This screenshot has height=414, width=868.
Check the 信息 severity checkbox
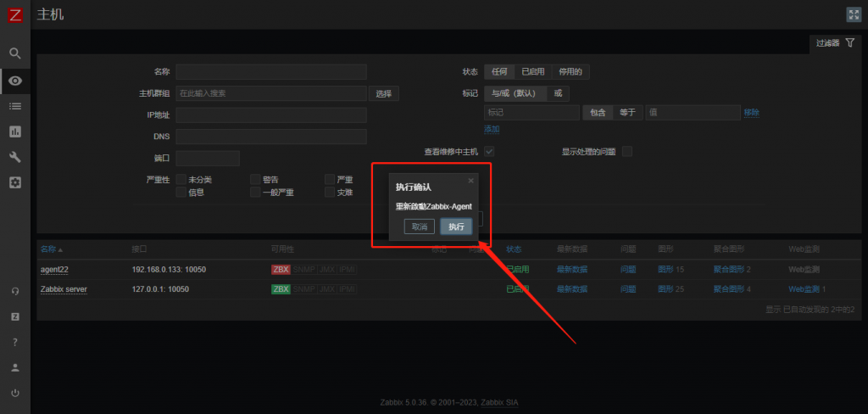(181, 193)
